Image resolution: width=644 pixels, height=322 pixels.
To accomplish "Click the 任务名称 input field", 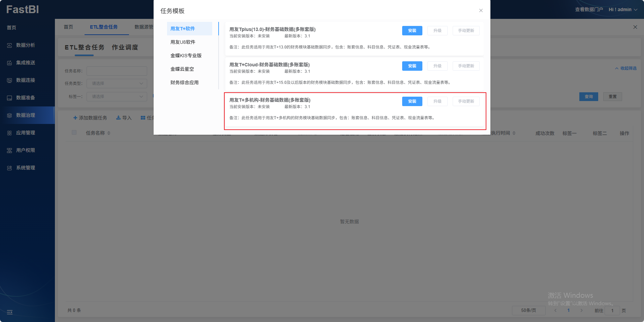I will click(x=117, y=71).
